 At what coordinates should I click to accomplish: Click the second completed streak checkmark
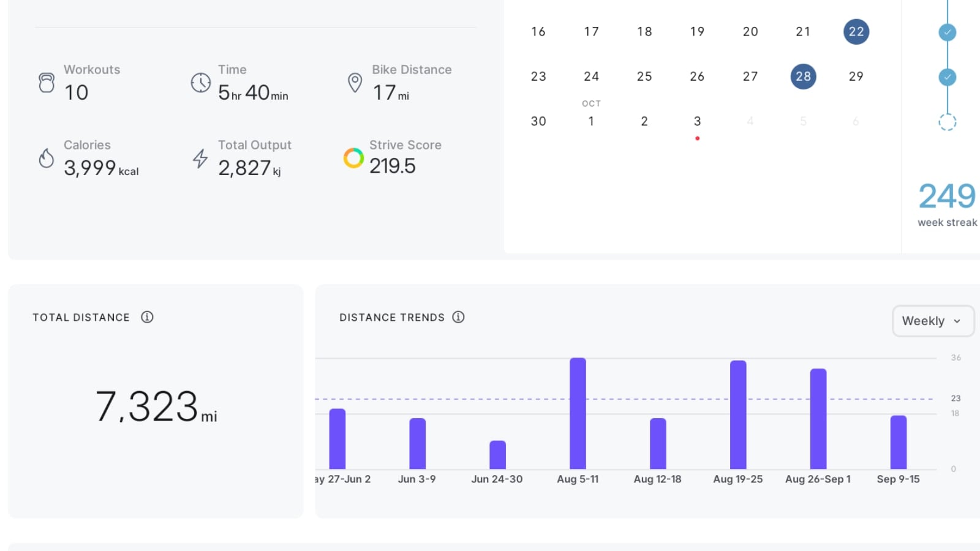click(947, 77)
